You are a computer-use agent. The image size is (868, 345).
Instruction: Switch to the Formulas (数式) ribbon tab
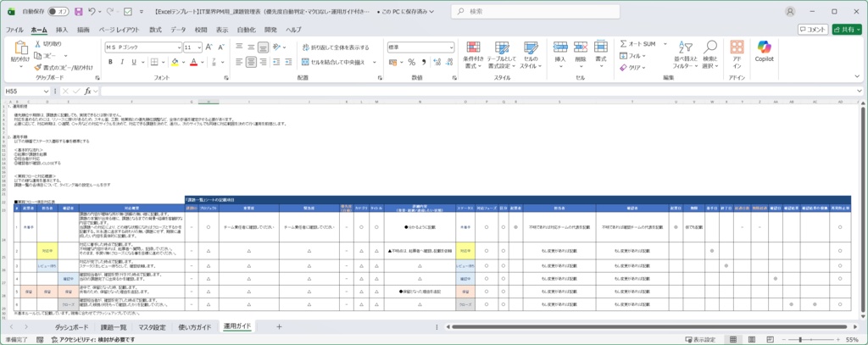[156, 30]
